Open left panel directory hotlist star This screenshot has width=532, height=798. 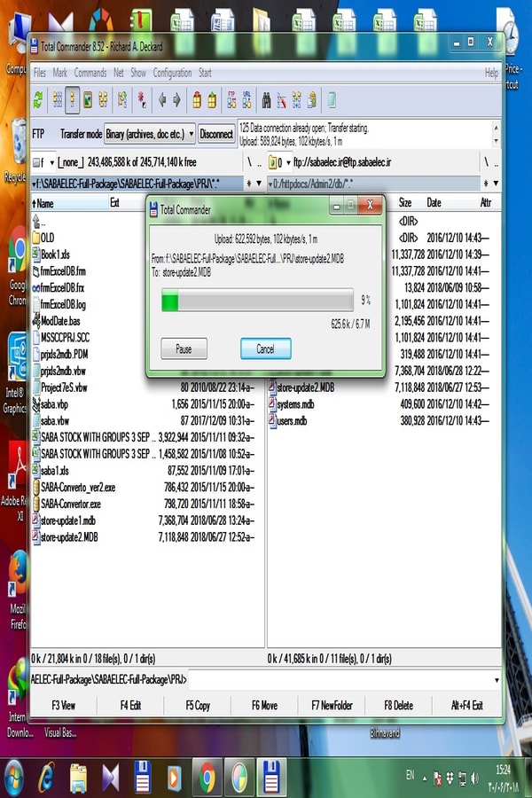(x=249, y=184)
